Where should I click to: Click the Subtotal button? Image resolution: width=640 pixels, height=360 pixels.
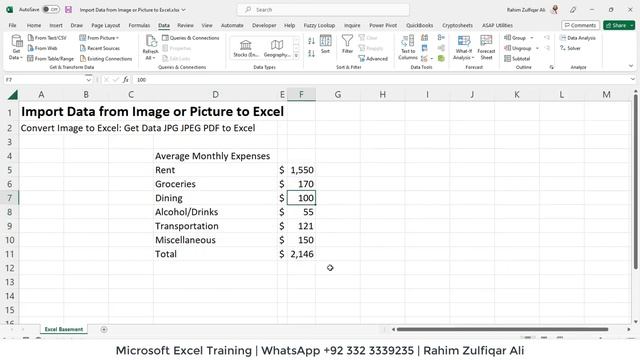517,59
